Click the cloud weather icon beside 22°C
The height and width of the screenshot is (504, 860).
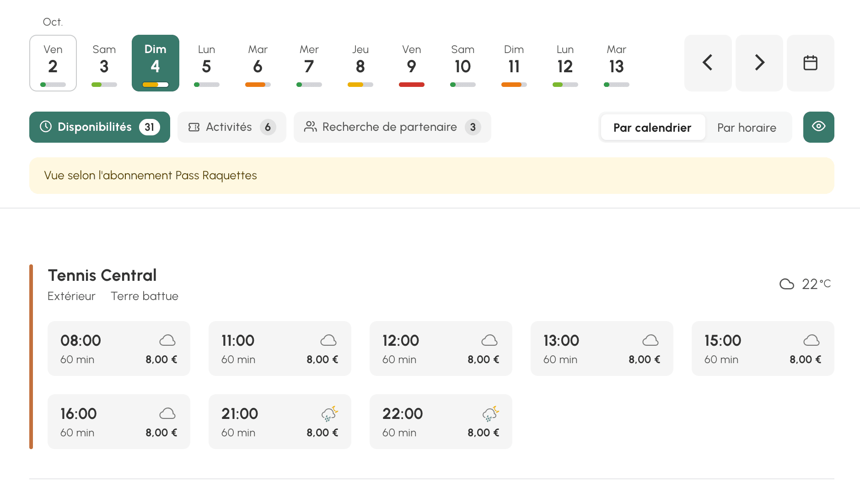pyautogui.click(x=787, y=284)
